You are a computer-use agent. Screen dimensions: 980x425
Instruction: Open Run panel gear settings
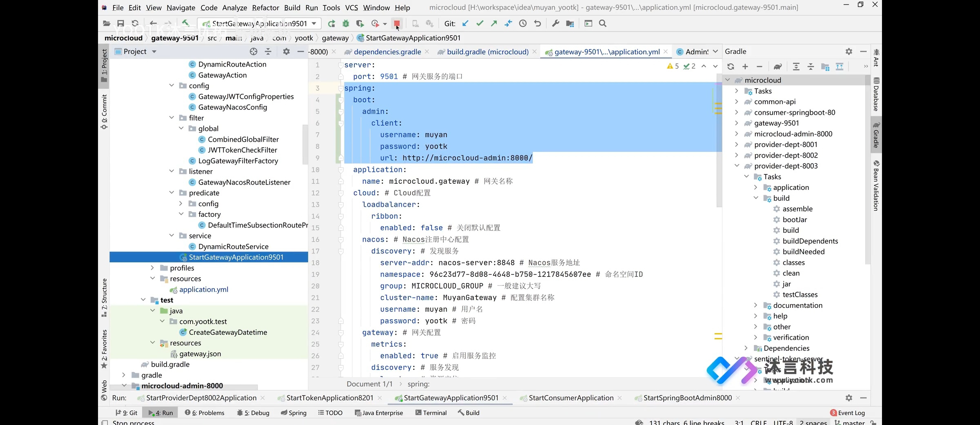click(x=849, y=398)
